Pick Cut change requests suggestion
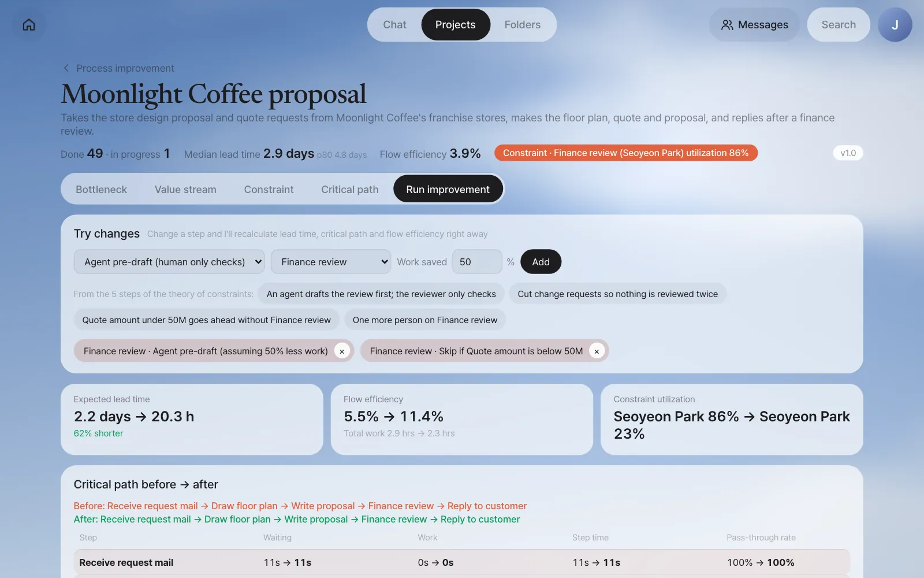This screenshot has height=578, width=924. point(618,294)
